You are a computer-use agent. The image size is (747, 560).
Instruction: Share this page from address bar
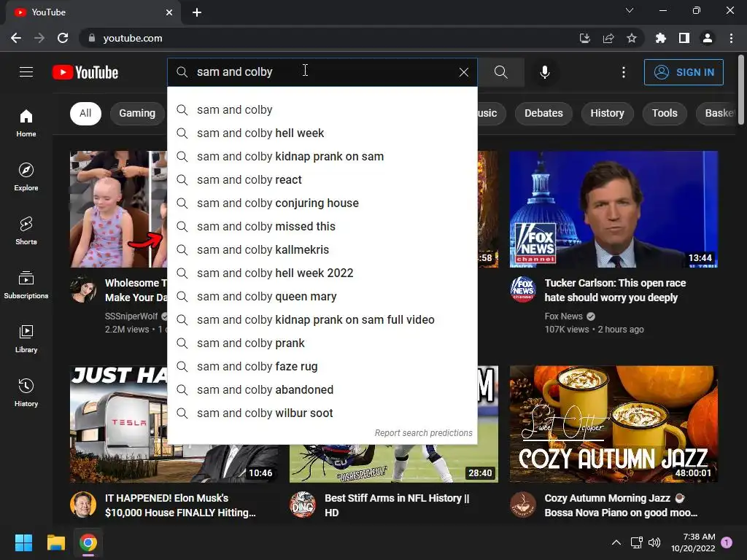point(608,38)
